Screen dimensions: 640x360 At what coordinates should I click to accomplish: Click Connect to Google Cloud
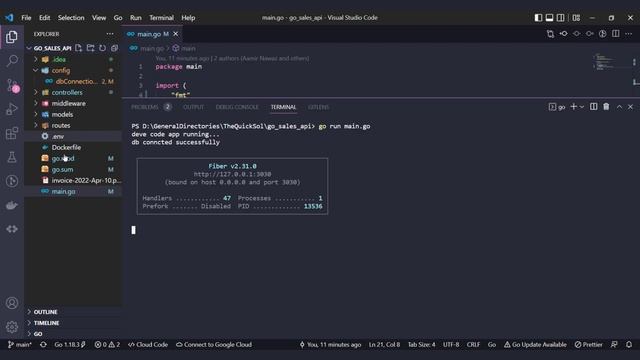(214, 344)
